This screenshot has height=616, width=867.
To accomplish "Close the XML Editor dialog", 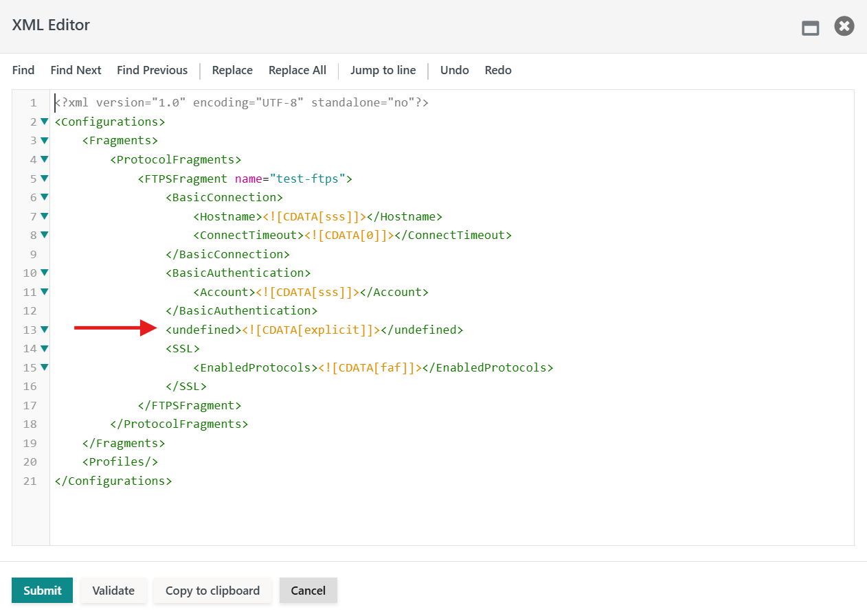I will [844, 27].
